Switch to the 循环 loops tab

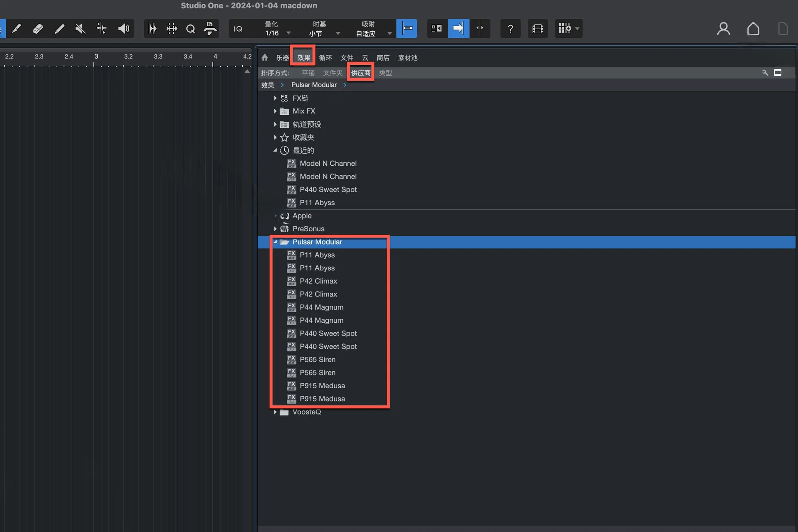tap(325, 58)
